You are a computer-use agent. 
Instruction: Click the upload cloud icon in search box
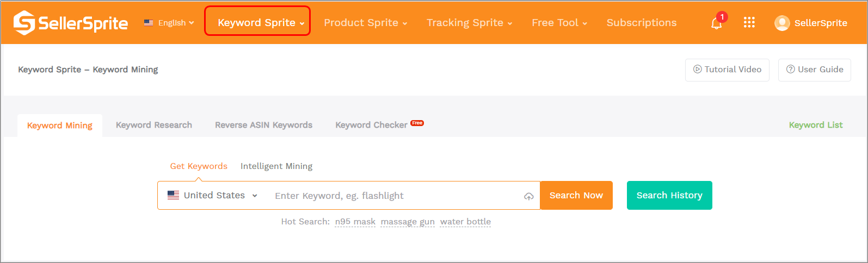(528, 196)
